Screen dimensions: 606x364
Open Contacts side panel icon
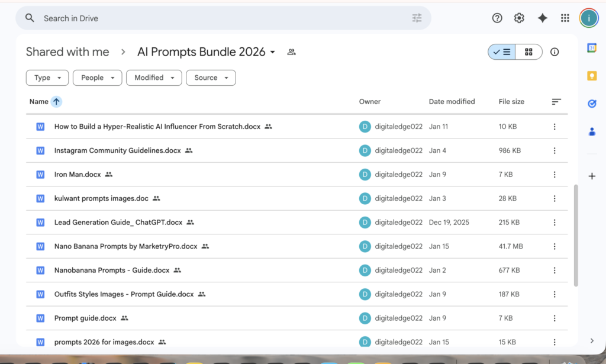pyautogui.click(x=591, y=131)
